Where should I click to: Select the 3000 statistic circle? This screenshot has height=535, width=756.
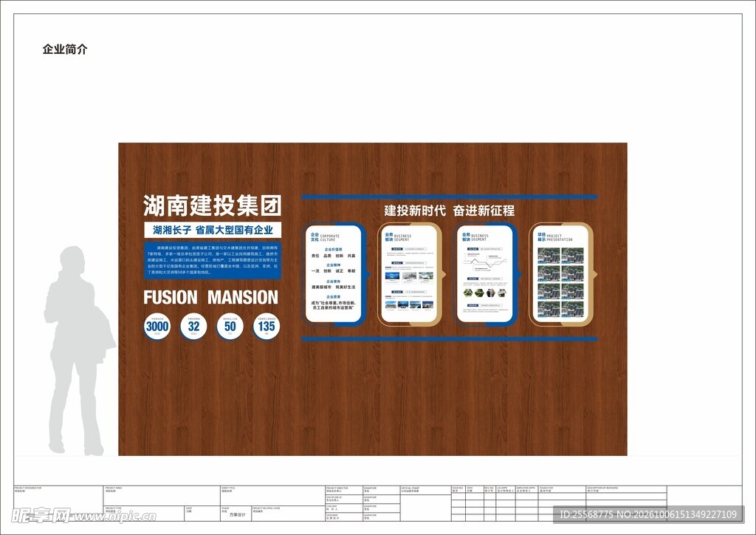pyautogui.click(x=157, y=327)
